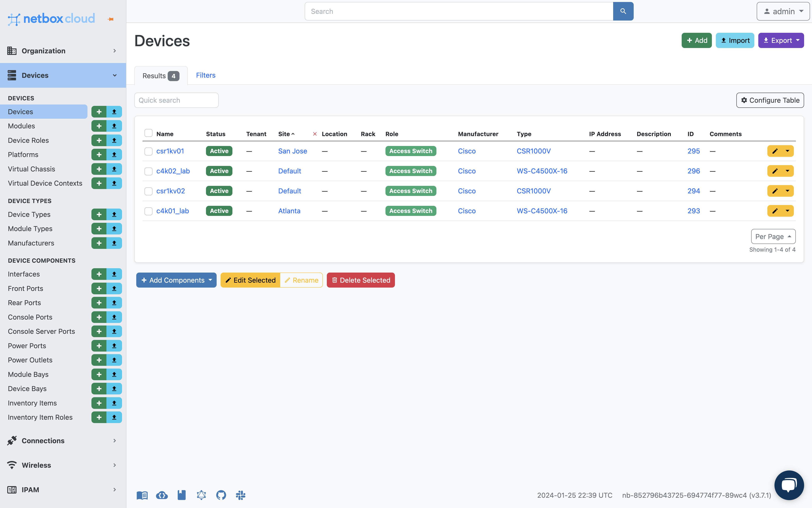
Task: Click the green plus icon next to Interfaces
Action: point(99,274)
